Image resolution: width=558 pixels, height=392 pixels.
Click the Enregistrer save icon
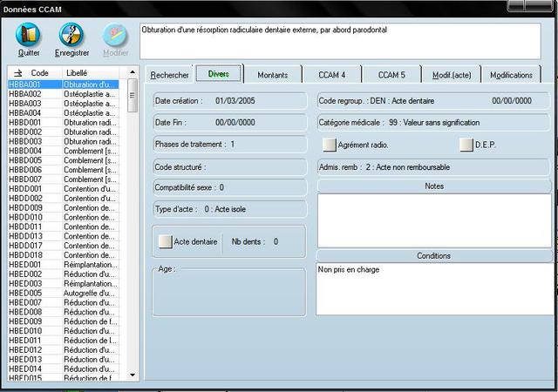[71, 35]
